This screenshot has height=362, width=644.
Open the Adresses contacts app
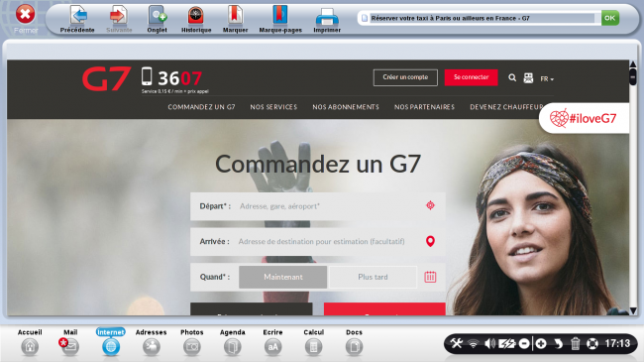(152, 342)
